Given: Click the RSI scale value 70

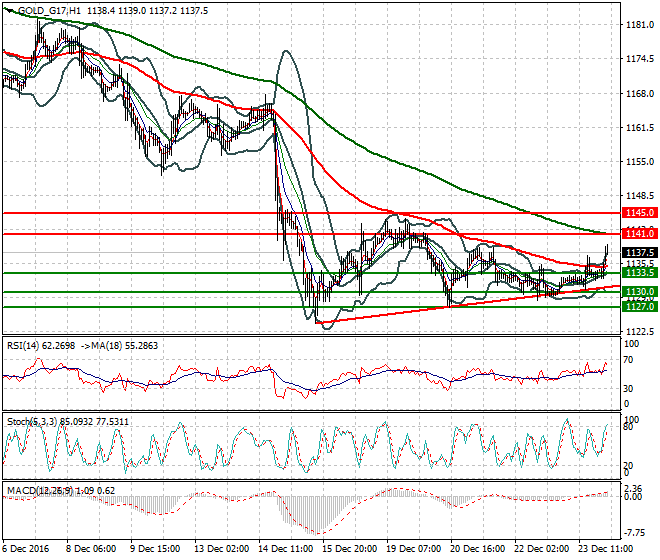Looking at the screenshot, I should click(x=628, y=360).
